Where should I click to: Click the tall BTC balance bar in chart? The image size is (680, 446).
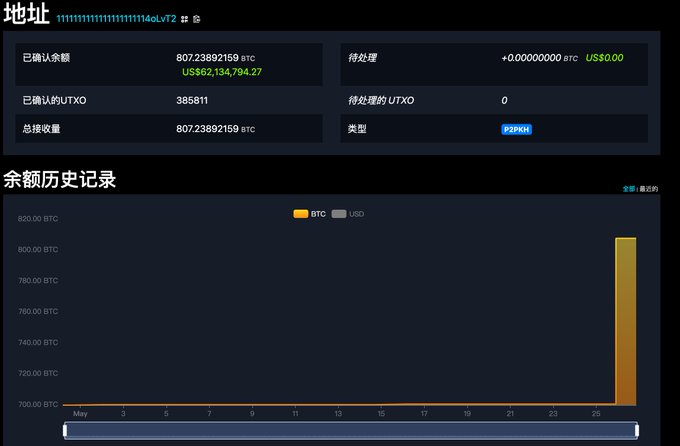tap(626, 321)
